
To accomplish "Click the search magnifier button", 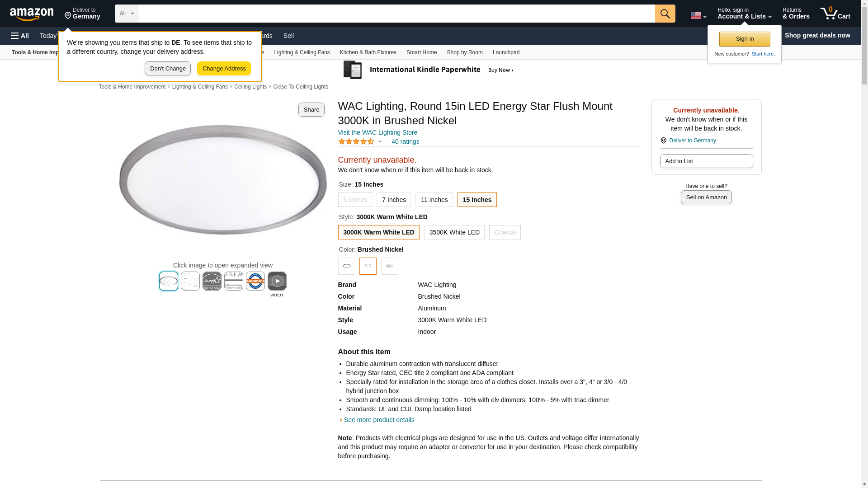I will click(665, 14).
